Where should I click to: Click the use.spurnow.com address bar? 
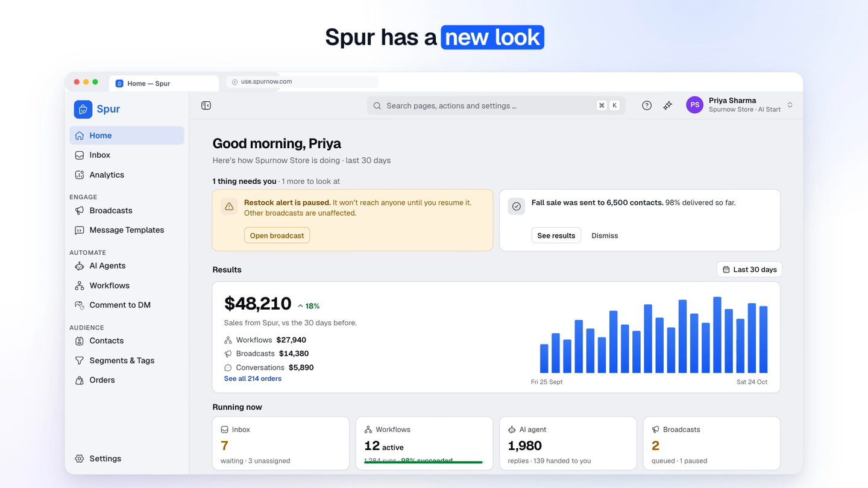tap(303, 82)
